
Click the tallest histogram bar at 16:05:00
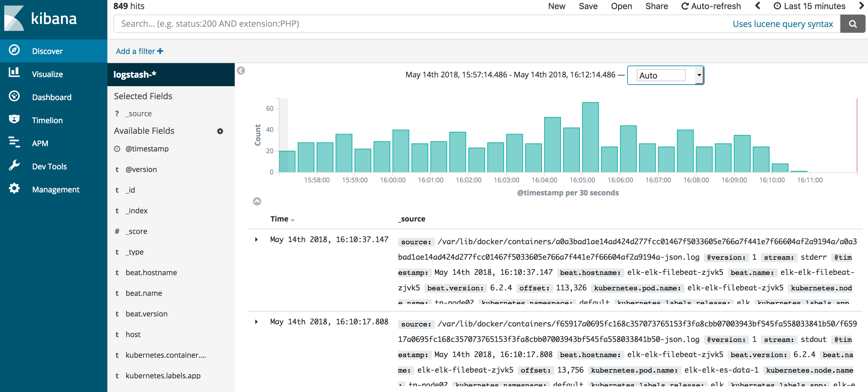coord(590,137)
